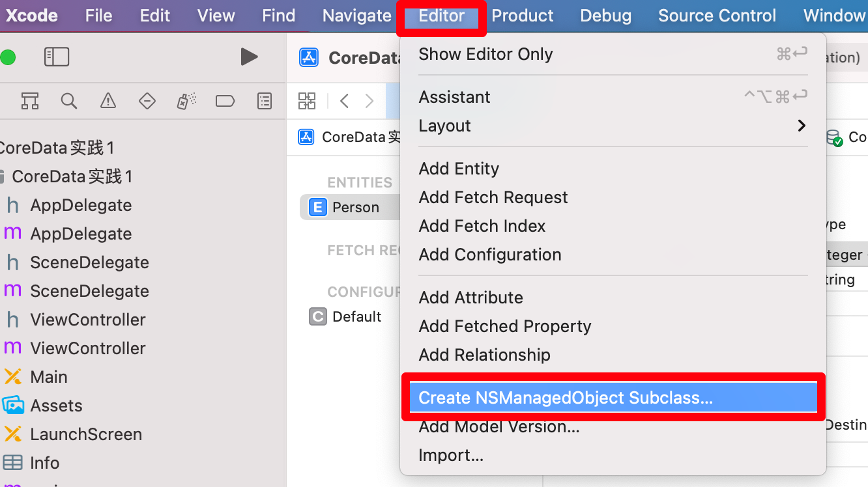868x487 pixels.
Task: Open the Find menu
Action: 279,16
